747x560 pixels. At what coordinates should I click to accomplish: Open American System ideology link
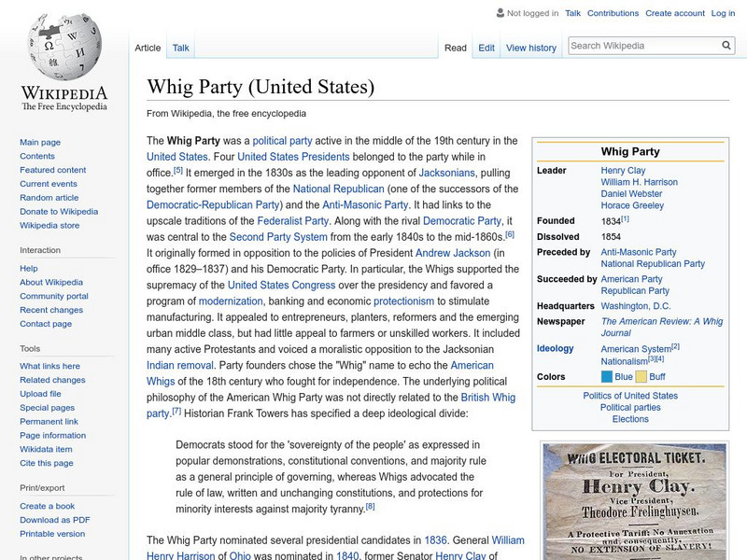(636, 348)
